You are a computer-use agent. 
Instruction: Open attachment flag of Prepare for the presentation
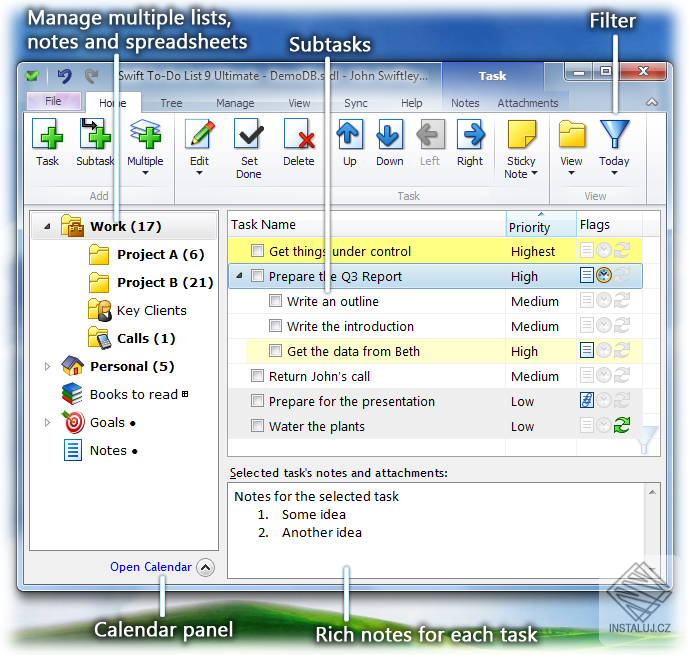(587, 401)
